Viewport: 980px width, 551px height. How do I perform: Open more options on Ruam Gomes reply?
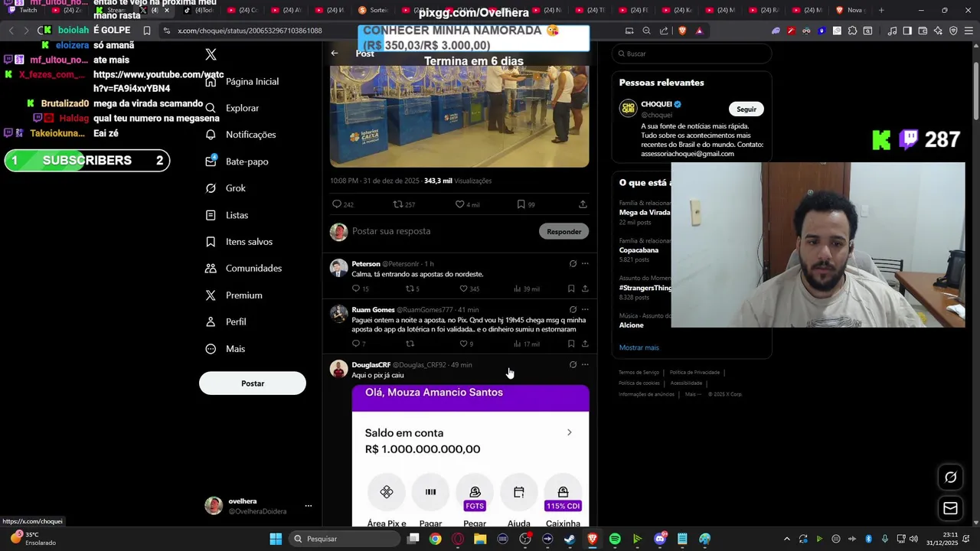tap(585, 309)
